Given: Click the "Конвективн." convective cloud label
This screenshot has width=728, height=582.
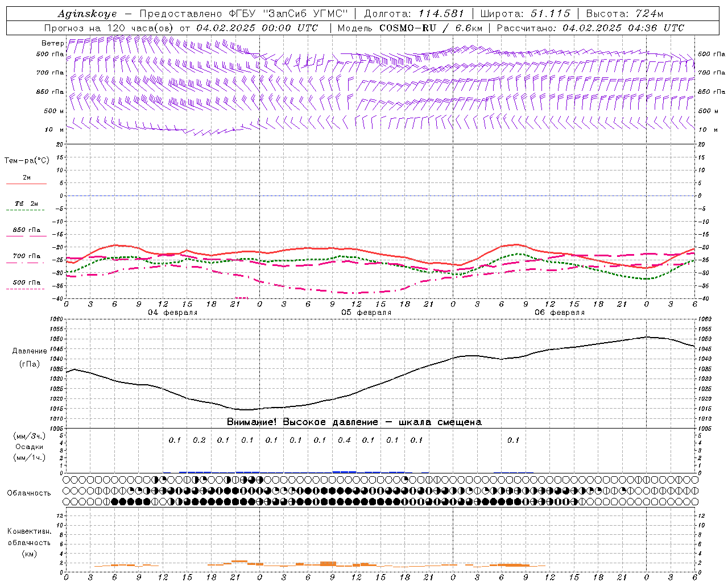Looking at the screenshot, I should pos(29,531).
